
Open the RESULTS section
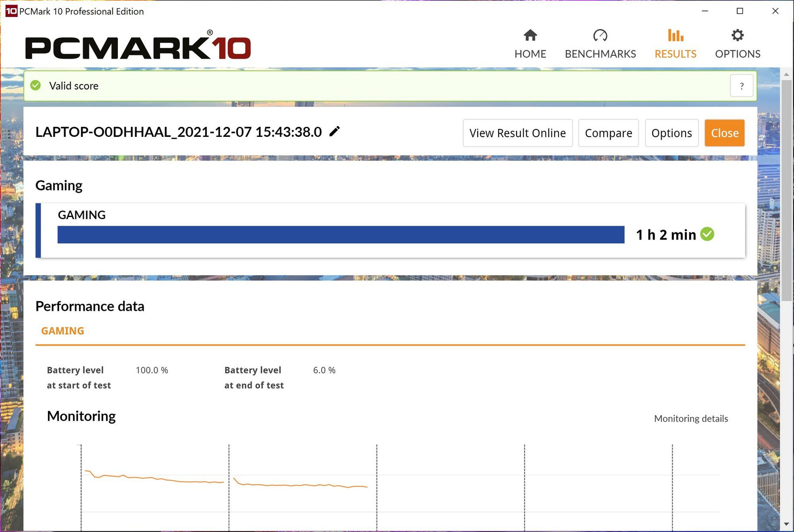point(675,44)
